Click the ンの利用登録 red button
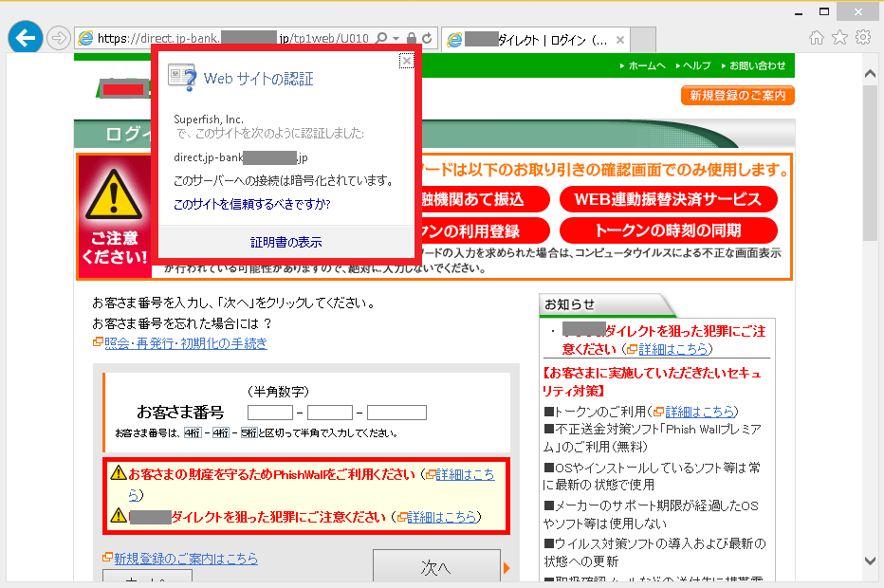The image size is (884, 588). coord(485,230)
